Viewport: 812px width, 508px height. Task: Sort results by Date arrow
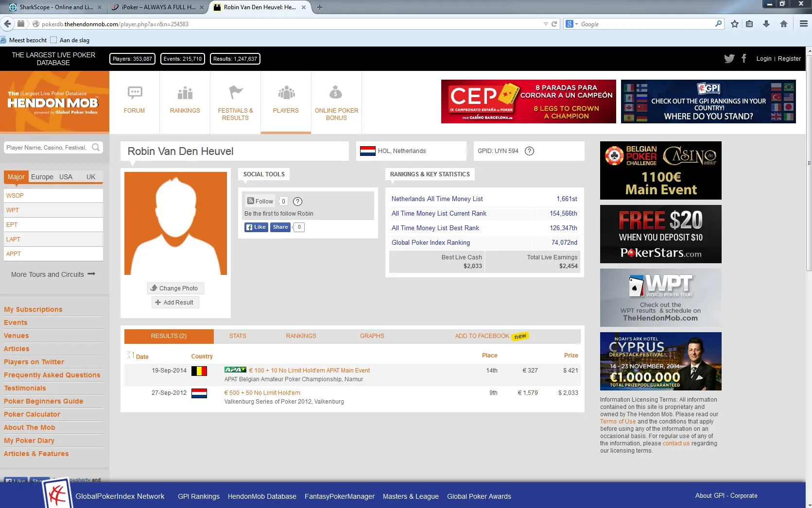pos(130,356)
